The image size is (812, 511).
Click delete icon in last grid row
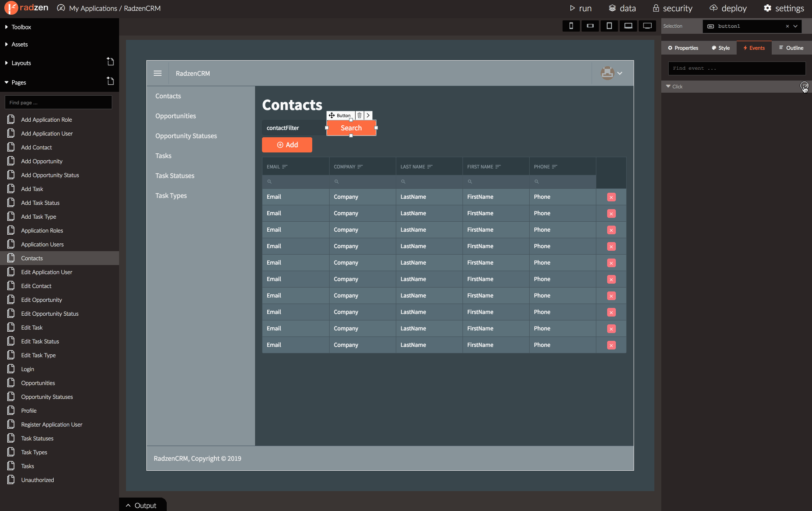(x=611, y=345)
